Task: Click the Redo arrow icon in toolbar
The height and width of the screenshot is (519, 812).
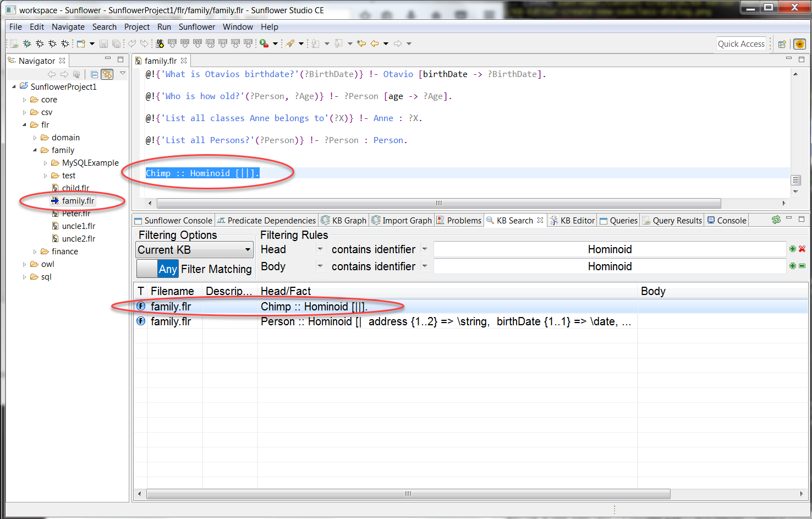Action: [145, 43]
